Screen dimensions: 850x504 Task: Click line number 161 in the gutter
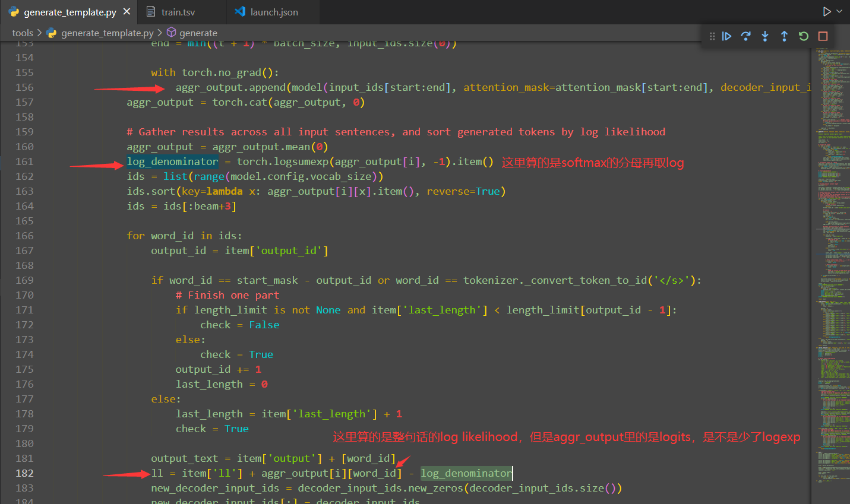tap(24, 161)
